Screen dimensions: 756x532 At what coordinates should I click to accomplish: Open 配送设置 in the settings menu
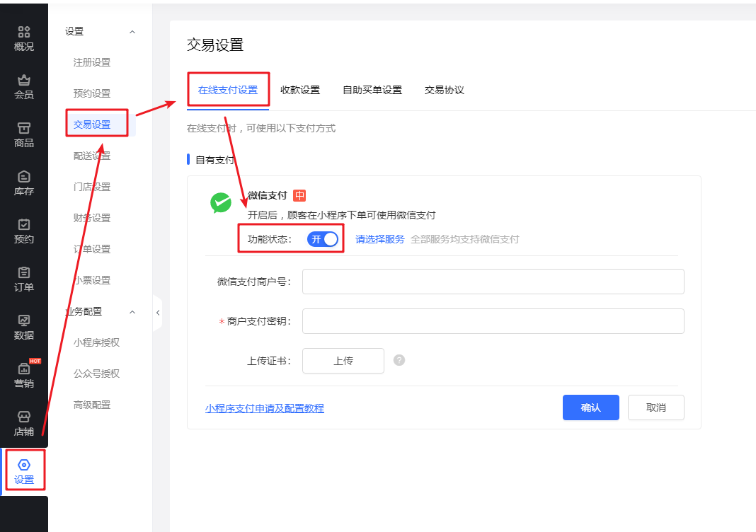pos(91,156)
